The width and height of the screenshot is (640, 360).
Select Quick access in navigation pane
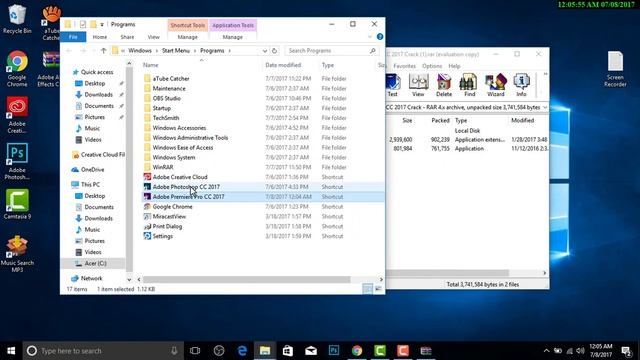(x=97, y=72)
